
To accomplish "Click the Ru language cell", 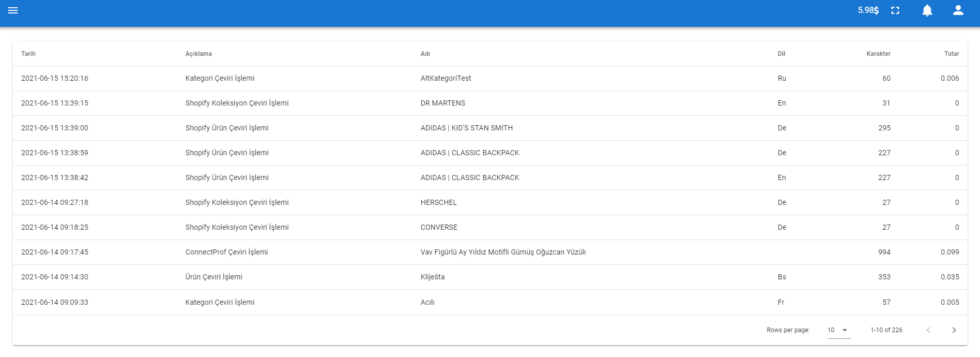I will click(782, 79).
